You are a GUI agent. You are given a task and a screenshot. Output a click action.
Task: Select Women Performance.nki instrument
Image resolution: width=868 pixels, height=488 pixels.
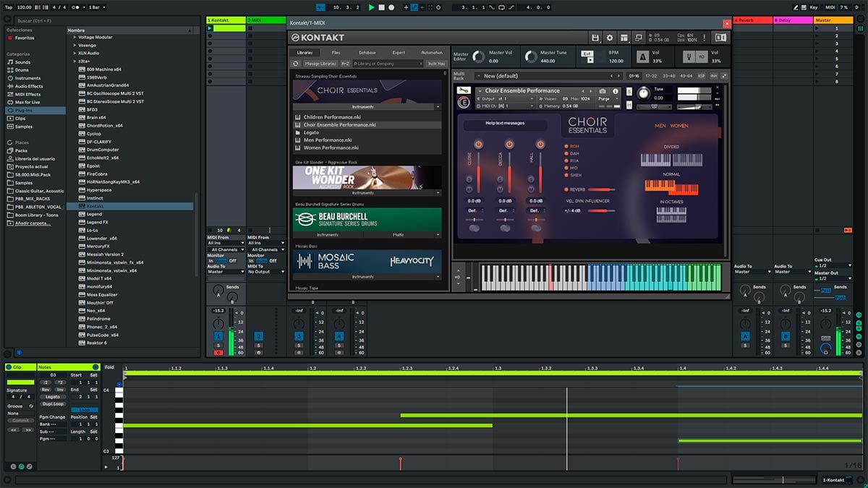pos(331,147)
